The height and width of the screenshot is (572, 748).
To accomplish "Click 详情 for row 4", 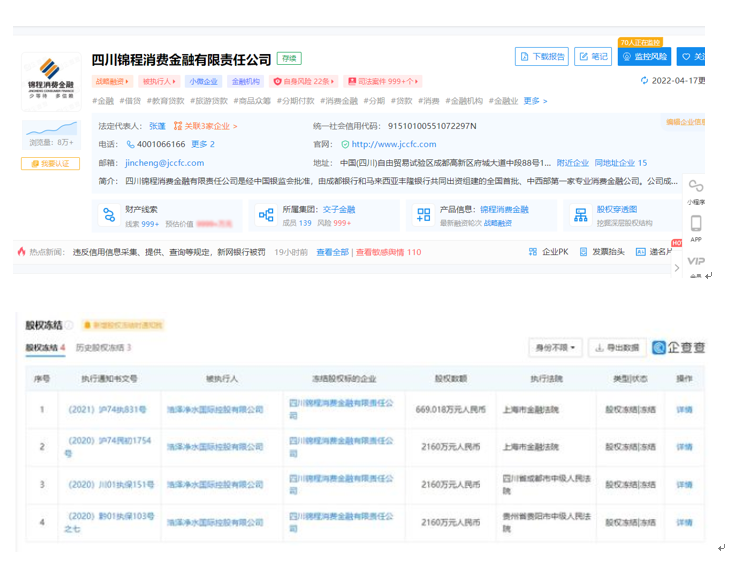I will [684, 522].
